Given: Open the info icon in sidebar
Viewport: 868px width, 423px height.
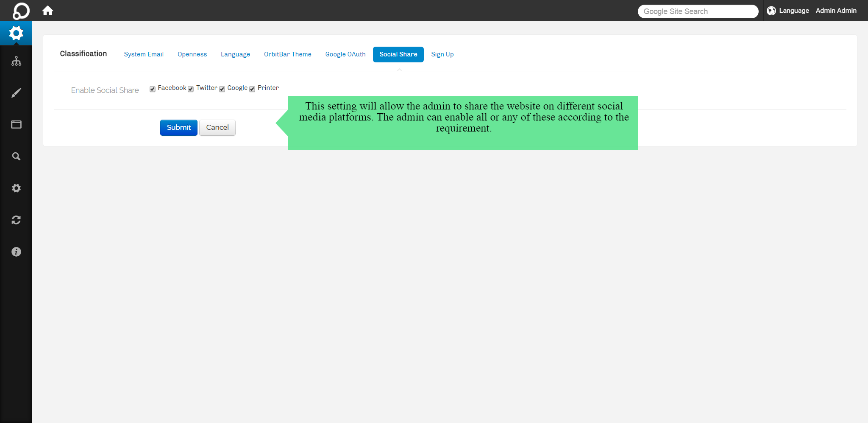Looking at the screenshot, I should [x=16, y=252].
